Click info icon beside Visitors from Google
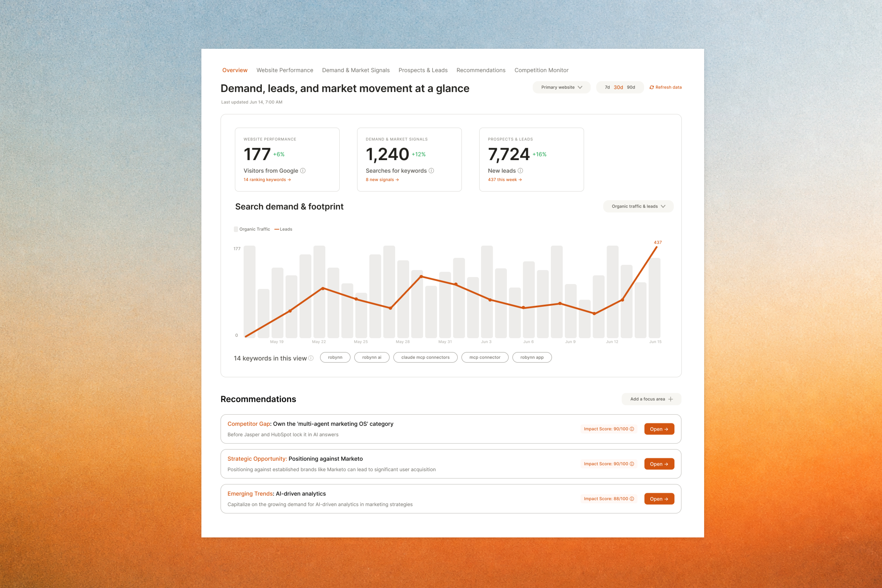 [x=303, y=171]
